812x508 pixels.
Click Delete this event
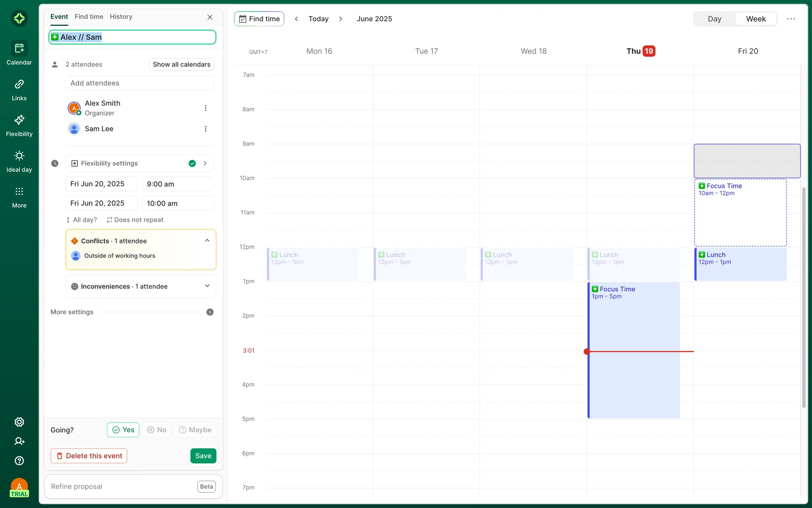[x=89, y=456]
